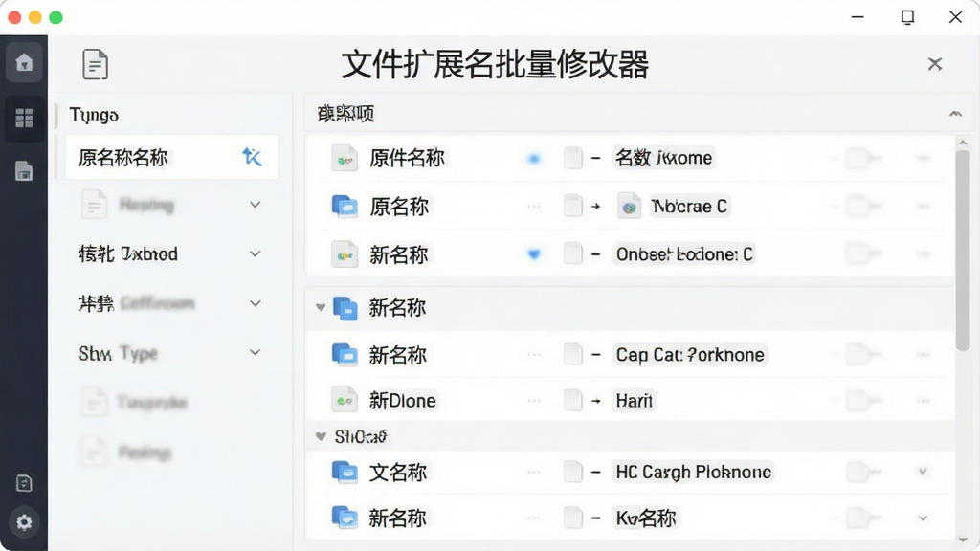Click the Ko名称 text
Image resolution: width=980 pixels, height=551 pixels.
pos(646,518)
